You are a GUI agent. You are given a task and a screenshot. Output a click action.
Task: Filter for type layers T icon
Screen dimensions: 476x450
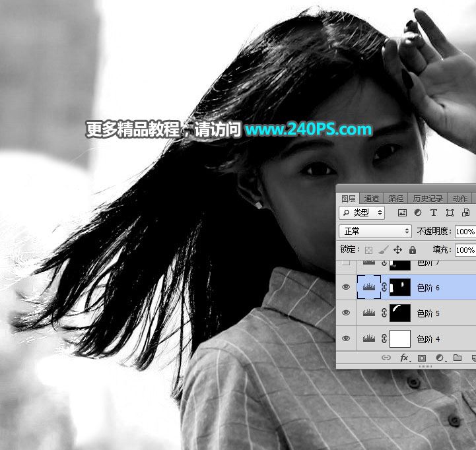pyautogui.click(x=434, y=213)
